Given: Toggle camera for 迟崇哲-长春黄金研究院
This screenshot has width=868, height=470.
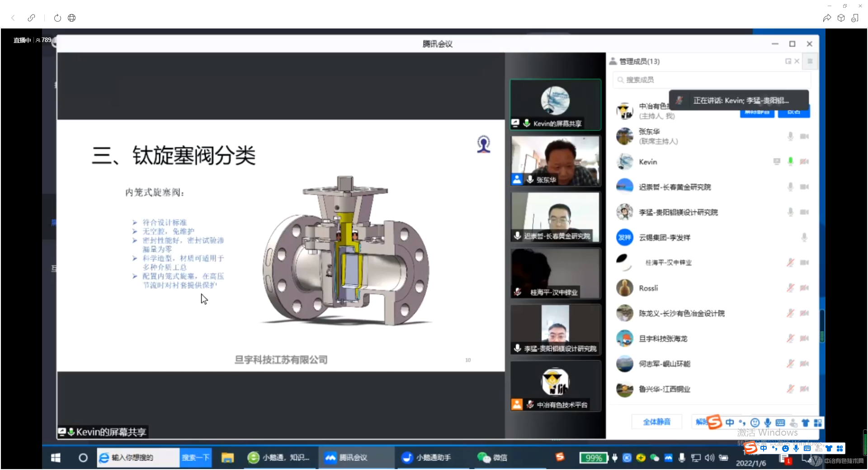Looking at the screenshot, I should tap(804, 187).
